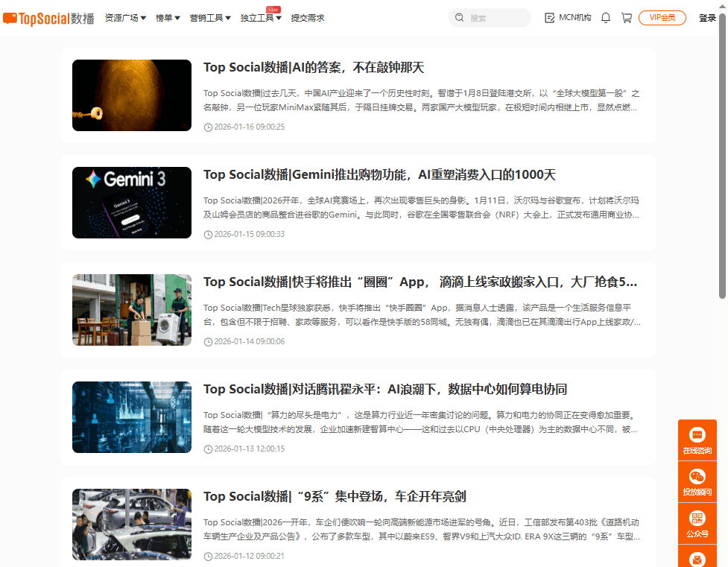Image resolution: width=728 pixels, height=567 pixels.
Task: Focus the 搜索 search input field
Action: (x=496, y=18)
